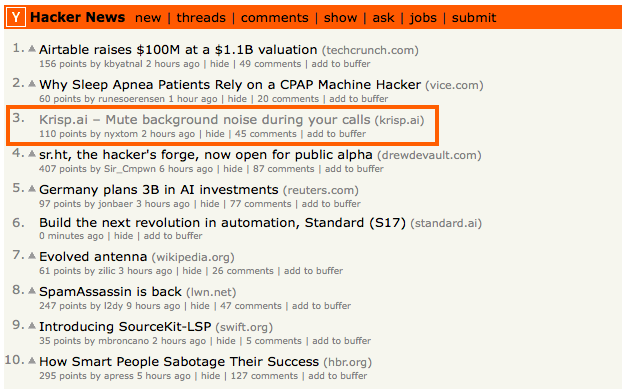Open Build the next revolution job post
The width and height of the screenshot is (622, 389).
(222, 223)
